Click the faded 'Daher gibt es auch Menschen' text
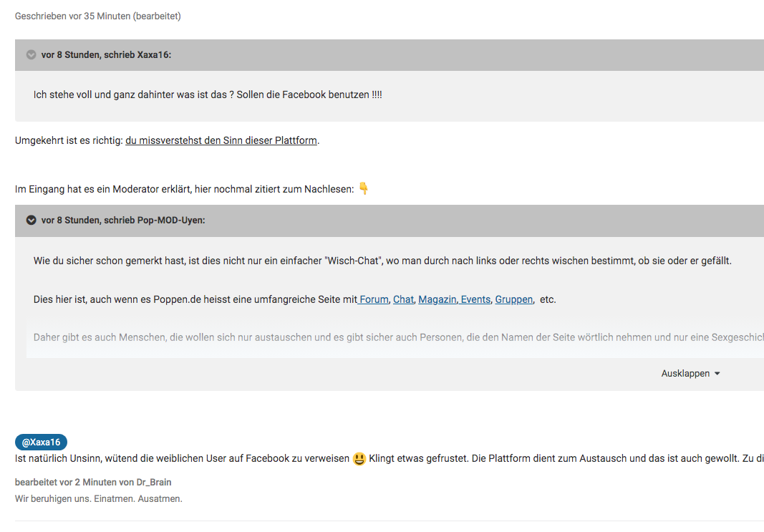The height and width of the screenshot is (532, 764). pos(286,337)
